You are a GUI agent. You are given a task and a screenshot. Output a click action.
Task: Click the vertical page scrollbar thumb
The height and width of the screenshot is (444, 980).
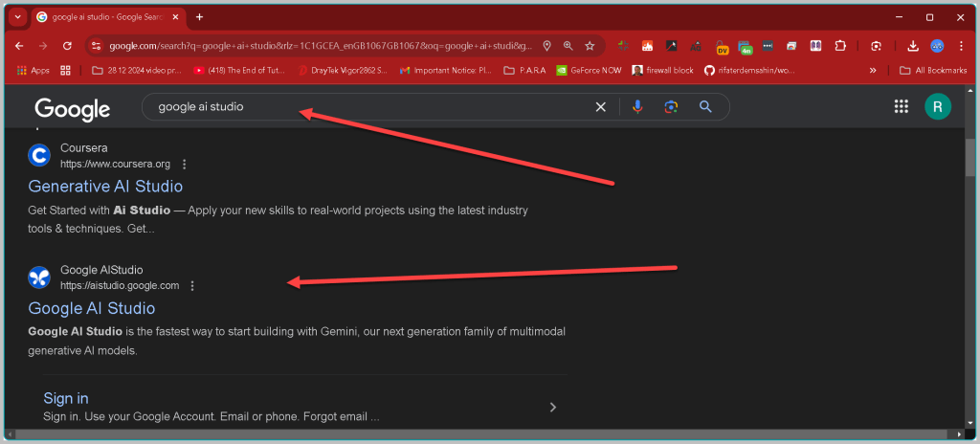pos(969,158)
